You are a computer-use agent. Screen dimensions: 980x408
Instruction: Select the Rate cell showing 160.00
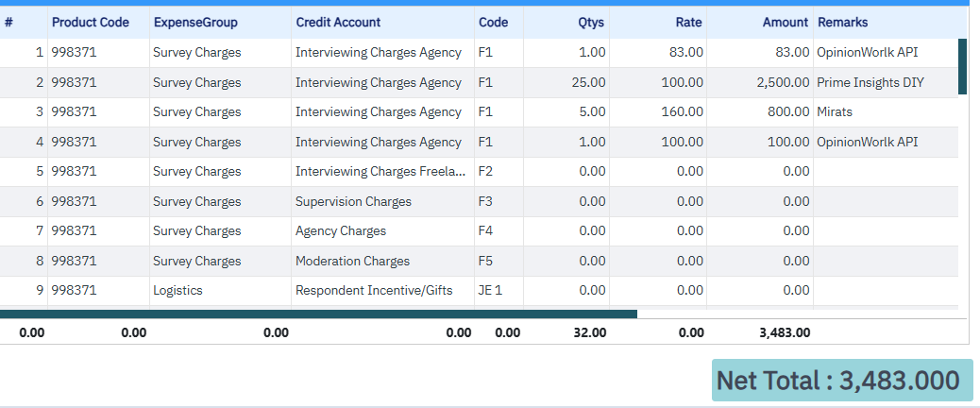click(658, 112)
